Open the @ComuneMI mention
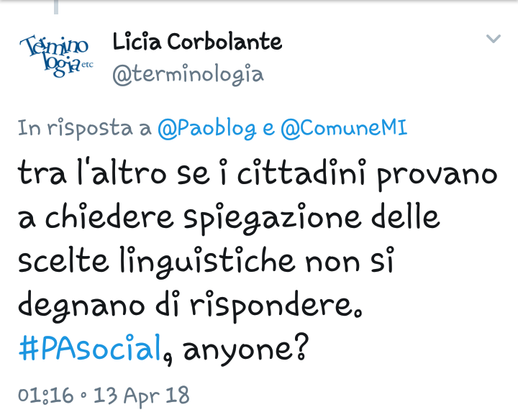 344,128
